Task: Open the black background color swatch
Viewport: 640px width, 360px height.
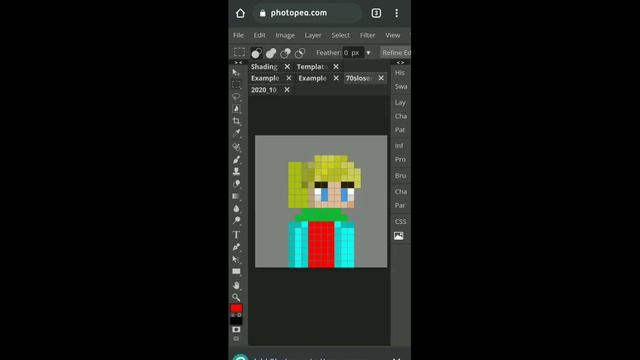Action: 236,321
